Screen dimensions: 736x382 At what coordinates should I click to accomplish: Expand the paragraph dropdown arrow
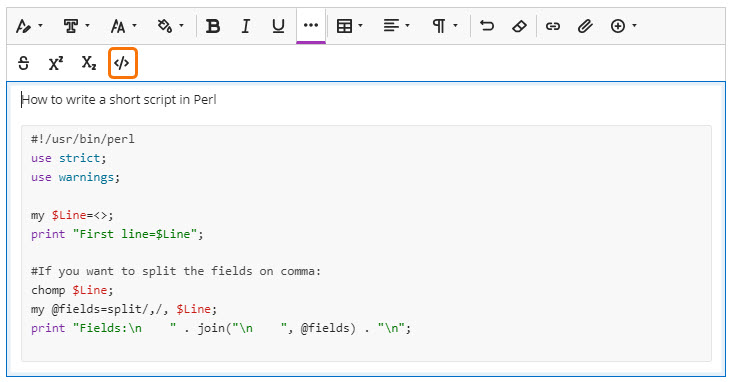tap(455, 25)
